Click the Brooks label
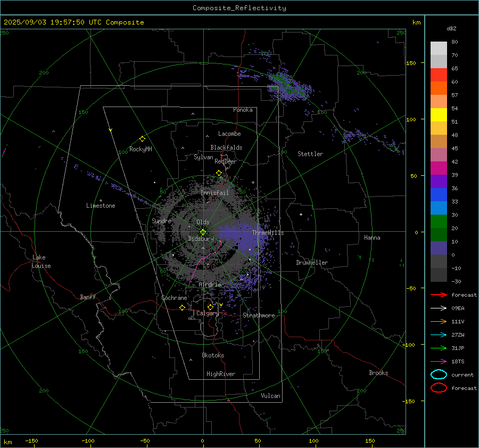The width and height of the screenshot is (479, 448). click(378, 373)
